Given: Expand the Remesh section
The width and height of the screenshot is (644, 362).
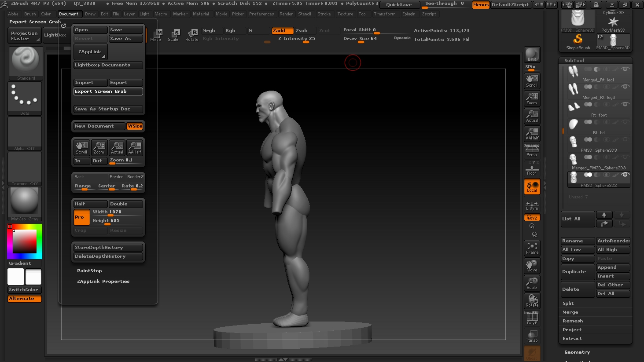Looking at the screenshot, I should (572, 321).
